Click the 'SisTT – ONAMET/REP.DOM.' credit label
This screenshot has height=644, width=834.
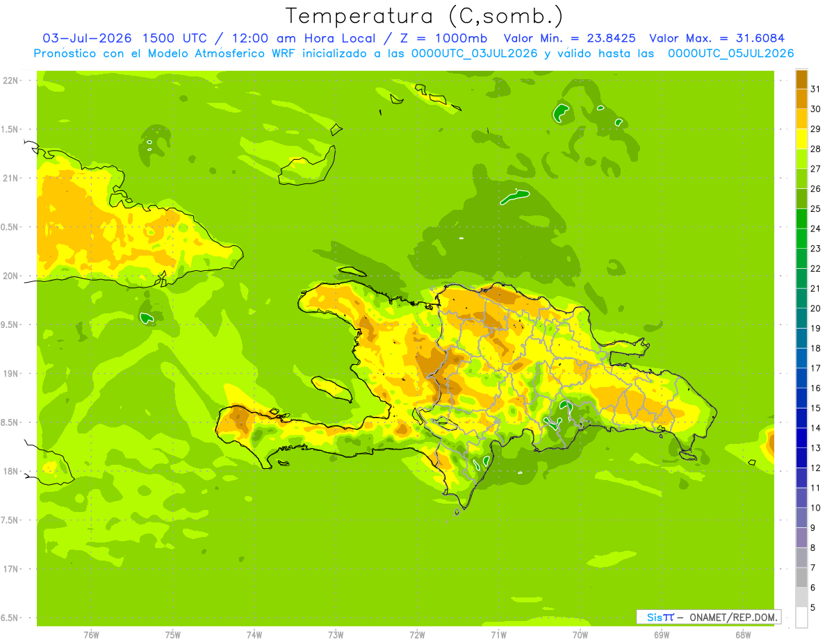tap(708, 617)
